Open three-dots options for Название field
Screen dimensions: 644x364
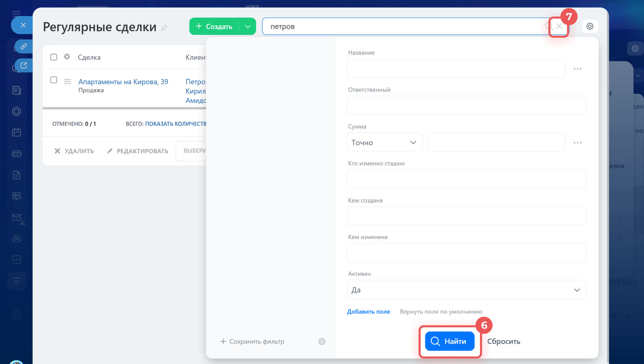click(x=578, y=69)
